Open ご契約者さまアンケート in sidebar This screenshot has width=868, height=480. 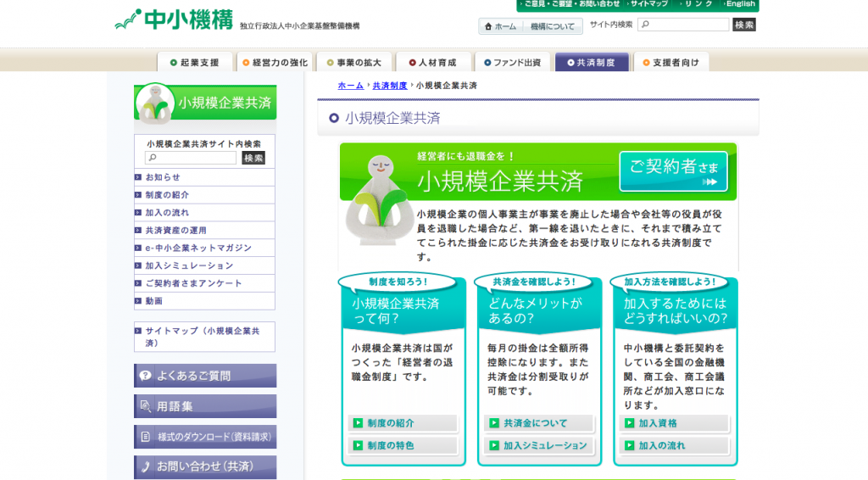(204, 283)
